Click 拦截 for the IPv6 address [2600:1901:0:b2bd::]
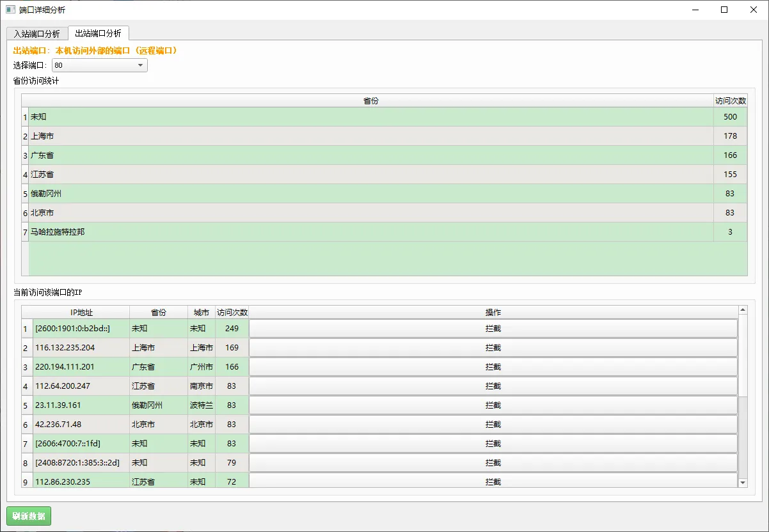Viewport: 769px width, 532px height. click(x=493, y=328)
